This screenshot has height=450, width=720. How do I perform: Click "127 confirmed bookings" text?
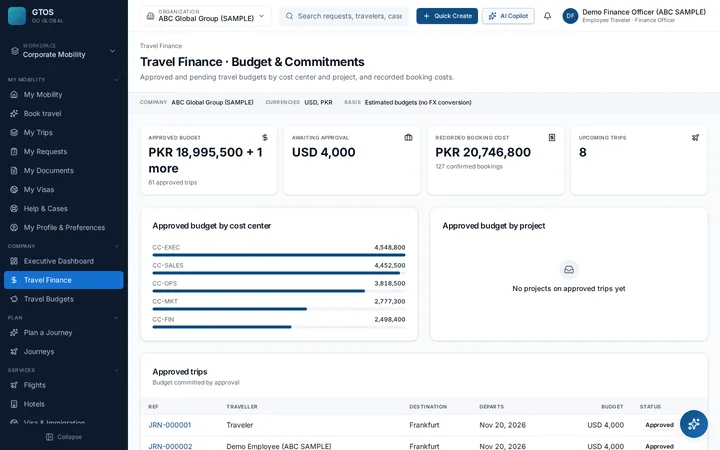(469, 167)
